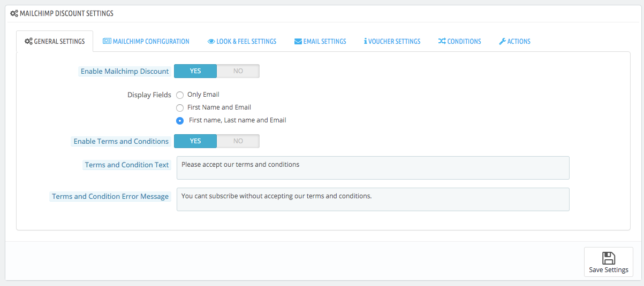This screenshot has height=286, width=644.
Task: Click the Save Settings button label
Action: click(609, 270)
